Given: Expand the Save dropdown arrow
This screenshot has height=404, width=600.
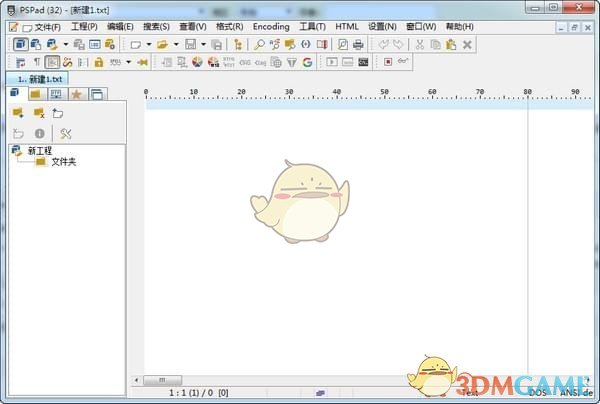Looking at the screenshot, I should point(204,45).
